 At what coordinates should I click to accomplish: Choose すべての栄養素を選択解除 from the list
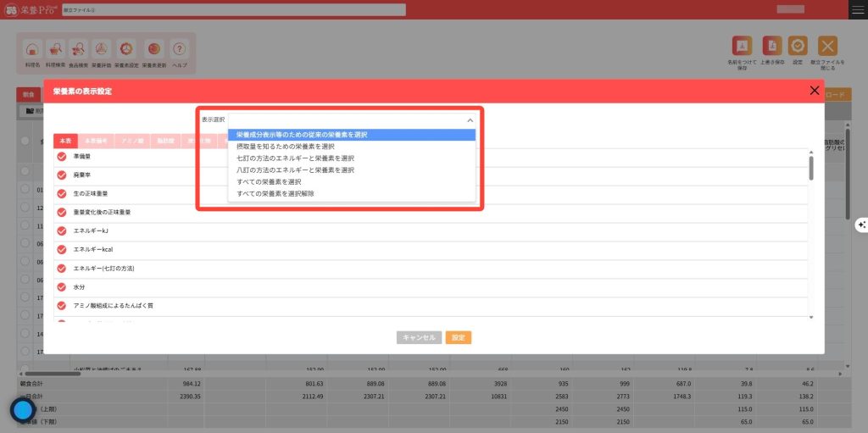click(x=279, y=194)
